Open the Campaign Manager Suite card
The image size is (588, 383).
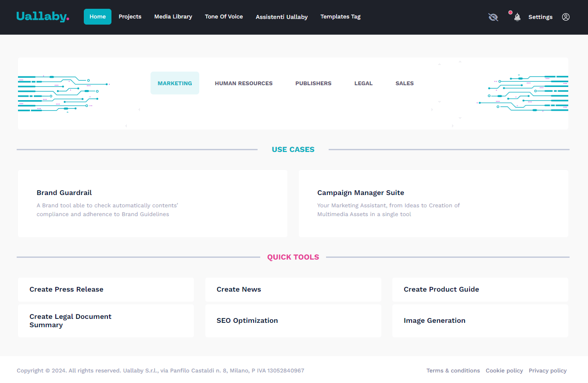click(x=433, y=203)
